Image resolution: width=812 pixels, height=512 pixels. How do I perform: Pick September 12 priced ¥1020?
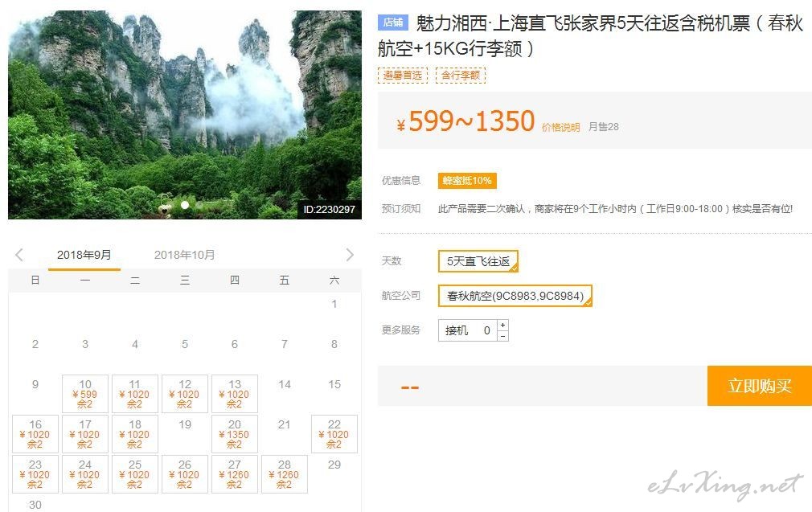click(185, 394)
